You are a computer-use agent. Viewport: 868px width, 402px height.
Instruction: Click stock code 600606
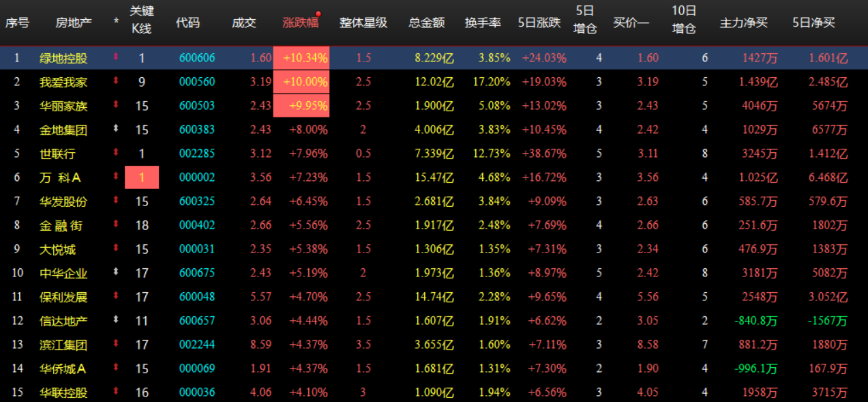pos(197,58)
